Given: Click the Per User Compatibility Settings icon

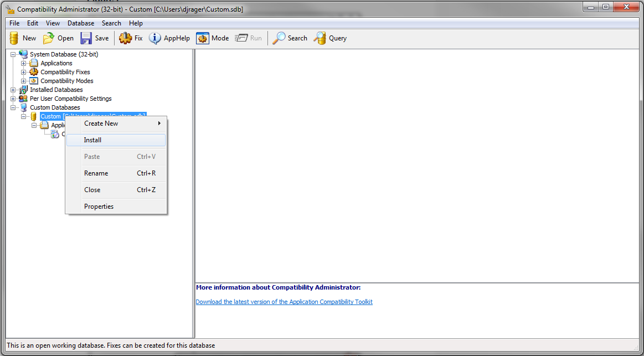Looking at the screenshot, I should (x=23, y=99).
